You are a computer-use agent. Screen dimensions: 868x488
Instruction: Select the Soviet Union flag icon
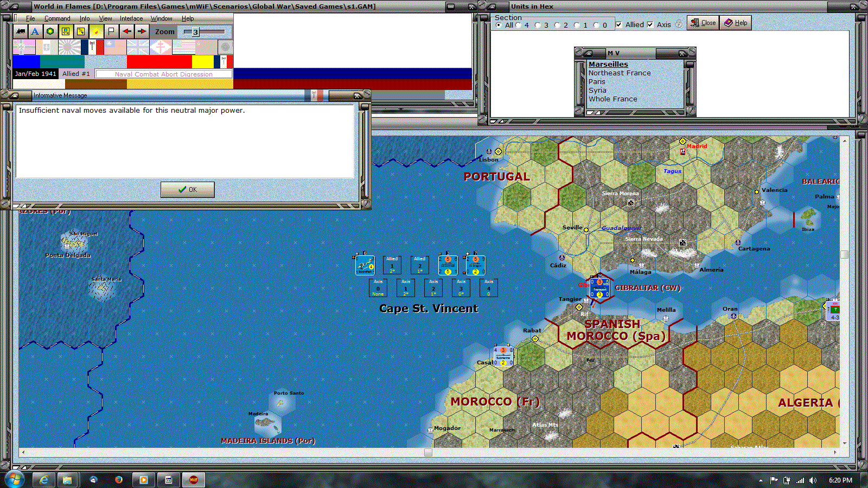(206, 47)
